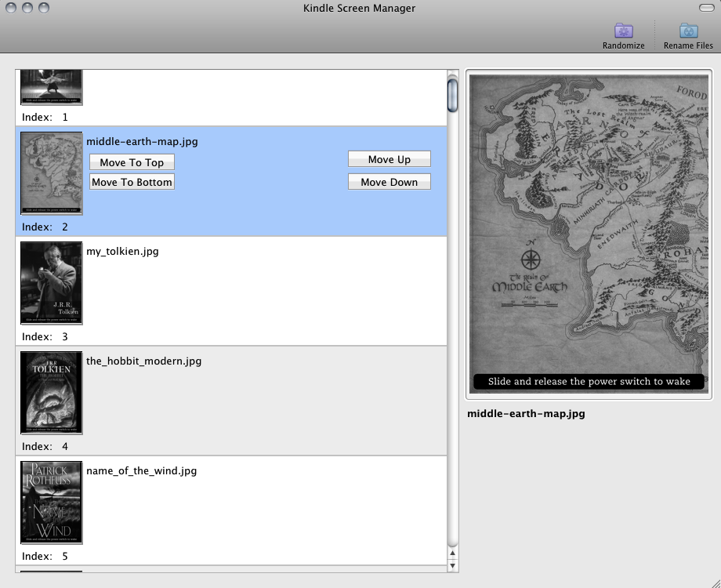Click middle-earth-map.jpg name in selected row
The image size is (721, 588).
coord(142,142)
